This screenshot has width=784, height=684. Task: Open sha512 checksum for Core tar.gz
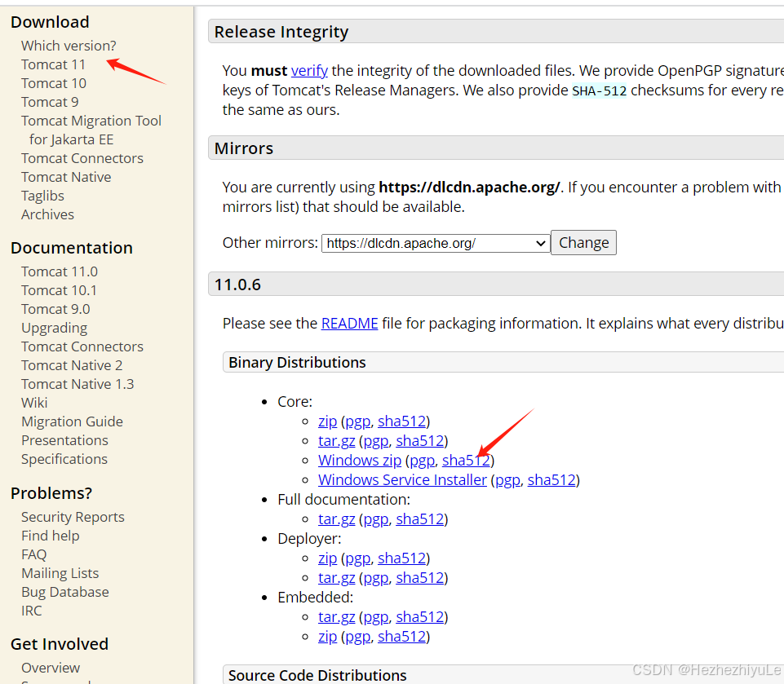click(420, 441)
